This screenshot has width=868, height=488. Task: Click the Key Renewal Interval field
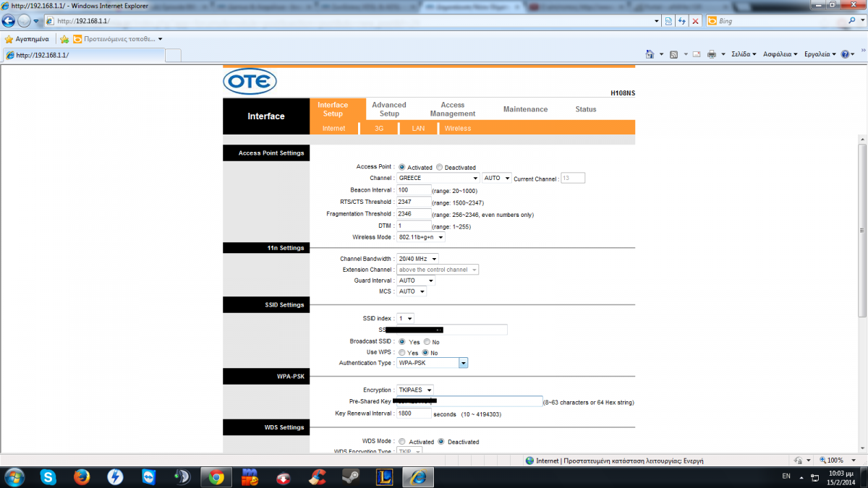[414, 414]
